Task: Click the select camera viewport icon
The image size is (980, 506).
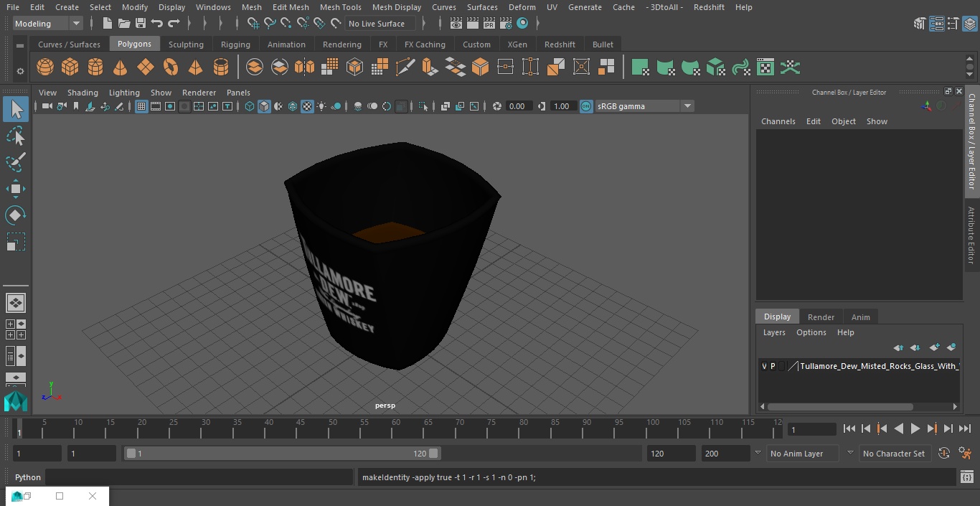Action: tap(47, 106)
